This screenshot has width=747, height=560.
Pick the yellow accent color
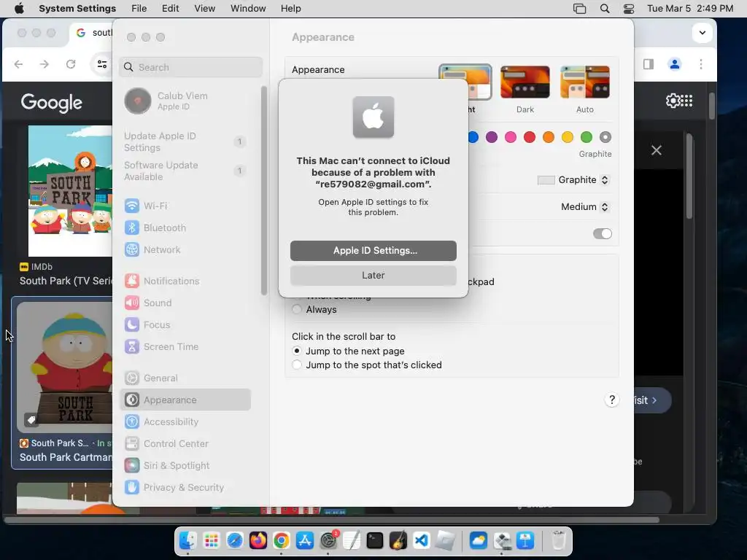click(568, 137)
